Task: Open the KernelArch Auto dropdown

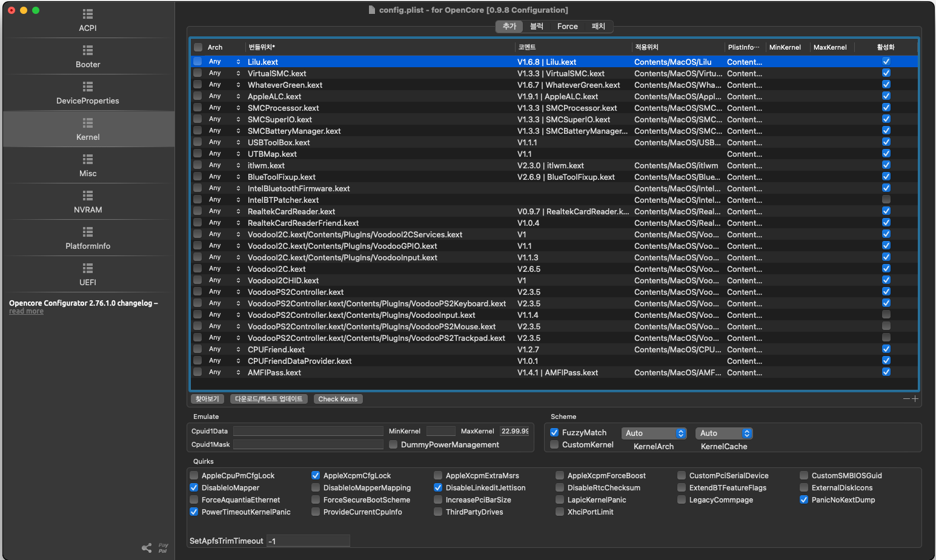Action: pos(654,433)
